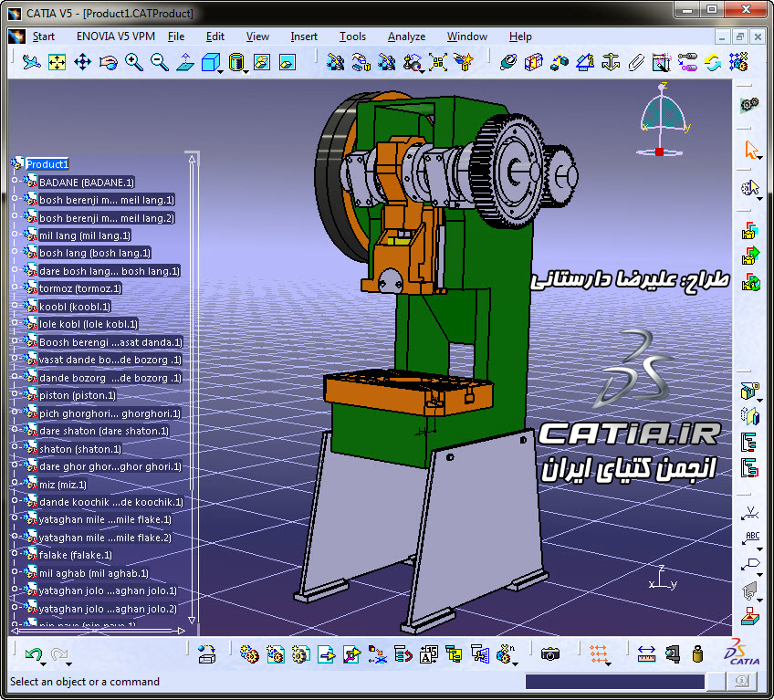Click the Capture camera icon

(x=549, y=654)
